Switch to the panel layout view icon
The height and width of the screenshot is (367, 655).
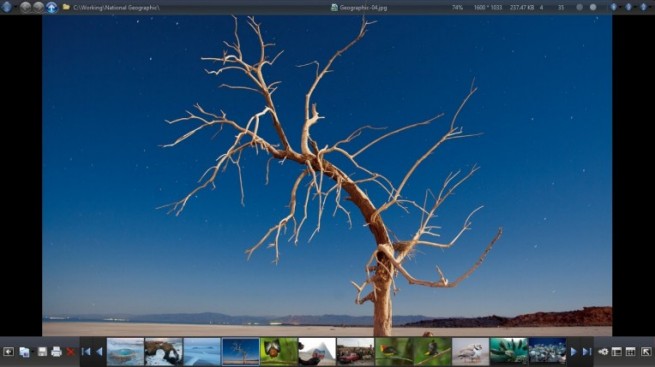[617, 352]
